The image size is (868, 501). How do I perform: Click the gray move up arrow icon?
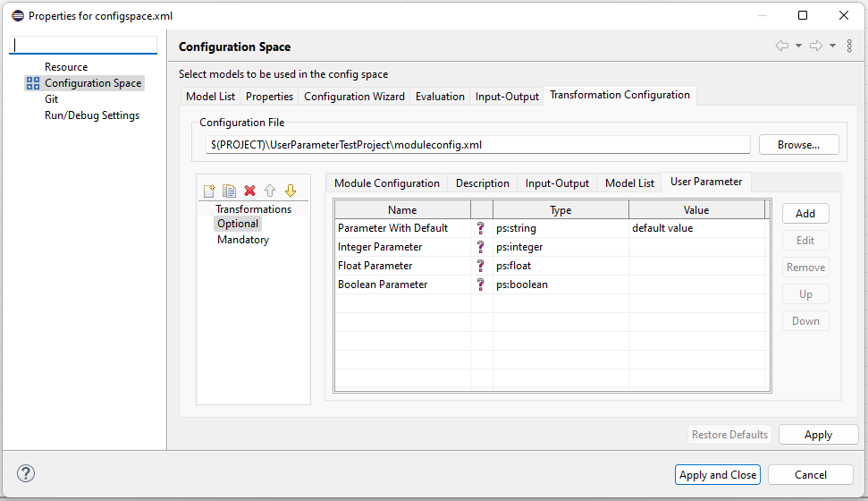point(270,191)
